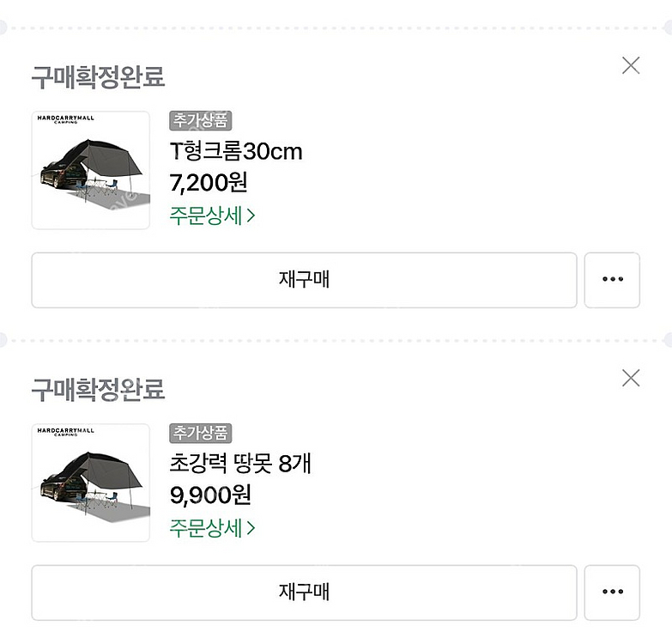Open three-dot menu for 초강력 땅못 order
This screenshot has height=644, width=672.
coord(612,592)
